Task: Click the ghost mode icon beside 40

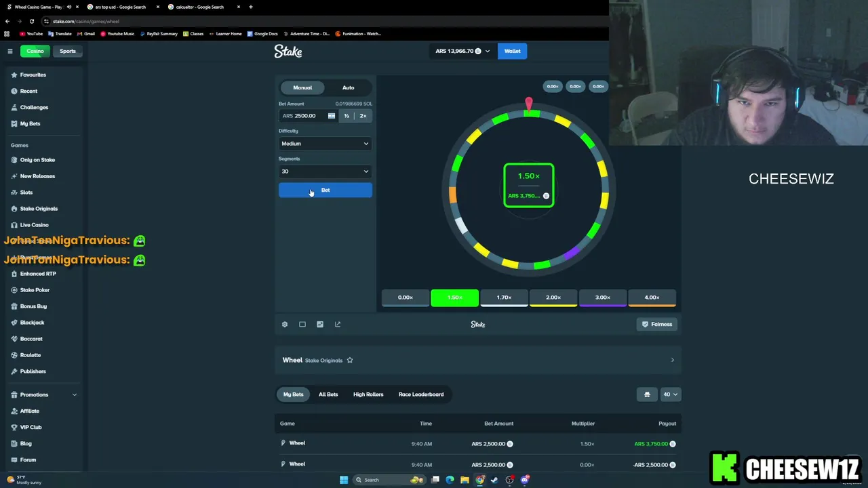Action: [x=647, y=394]
